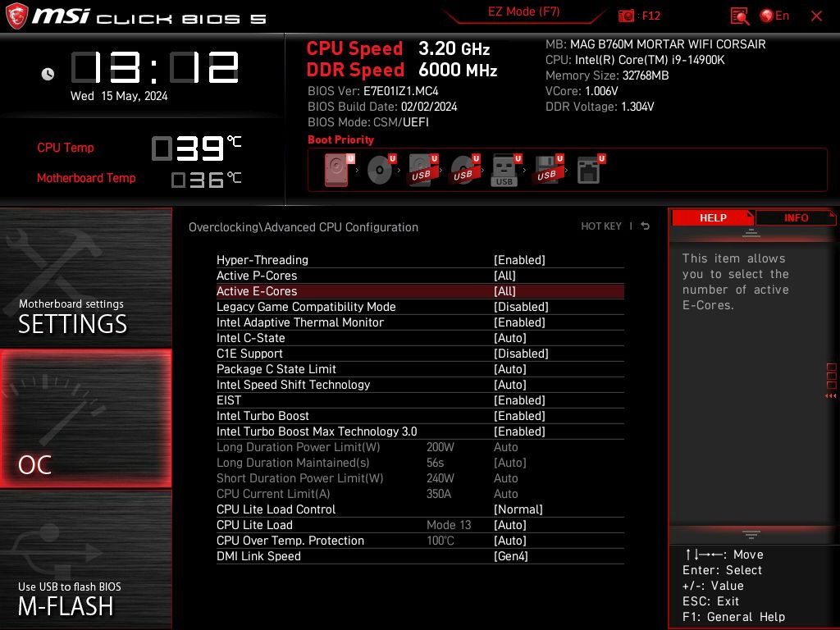
Task: Click the 13:02 system time display
Action: pyautogui.click(x=155, y=67)
